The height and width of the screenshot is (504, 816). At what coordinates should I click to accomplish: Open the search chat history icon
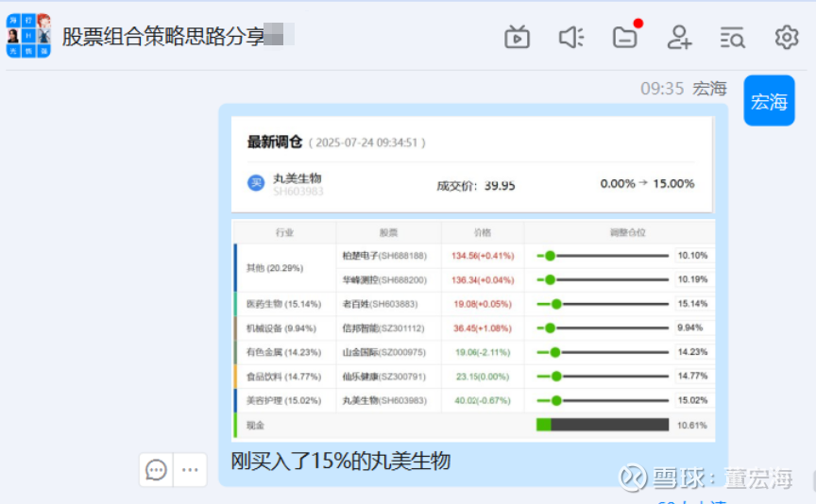click(733, 38)
